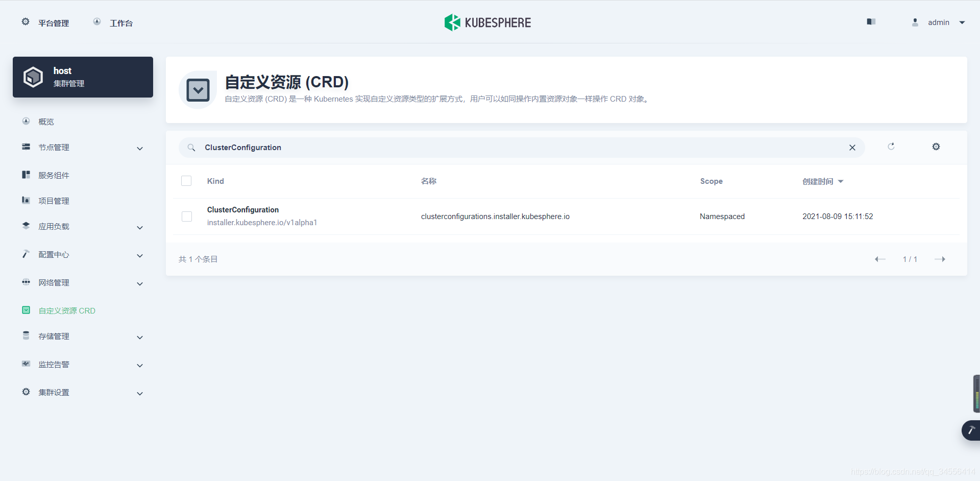
Task: Click the Scope column header
Action: click(x=712, y=181)
